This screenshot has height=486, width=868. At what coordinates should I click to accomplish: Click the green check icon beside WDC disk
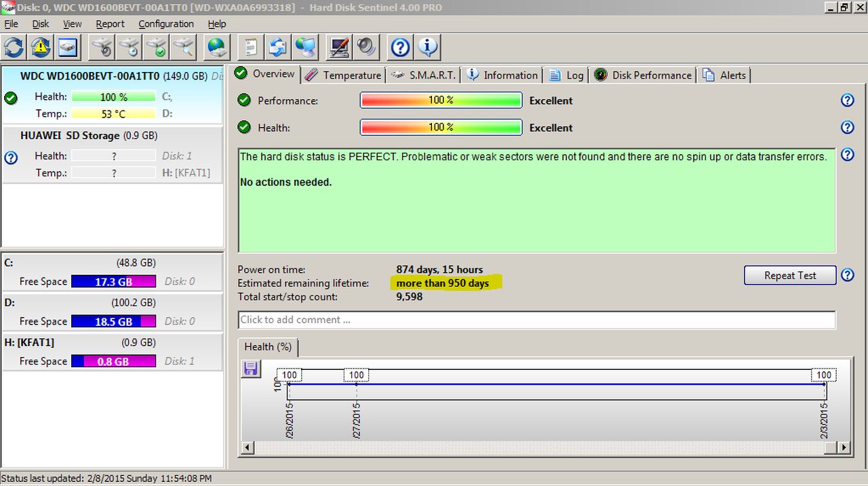click(10, 98)
